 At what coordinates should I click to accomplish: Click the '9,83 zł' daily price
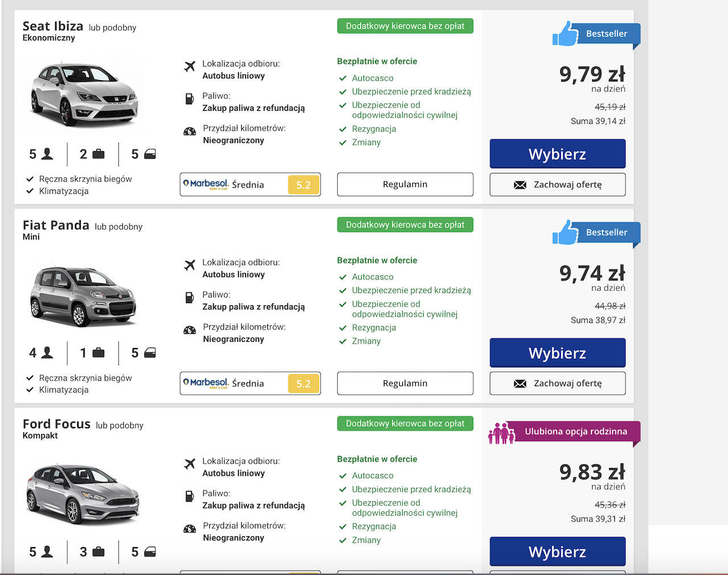(592, 471)
